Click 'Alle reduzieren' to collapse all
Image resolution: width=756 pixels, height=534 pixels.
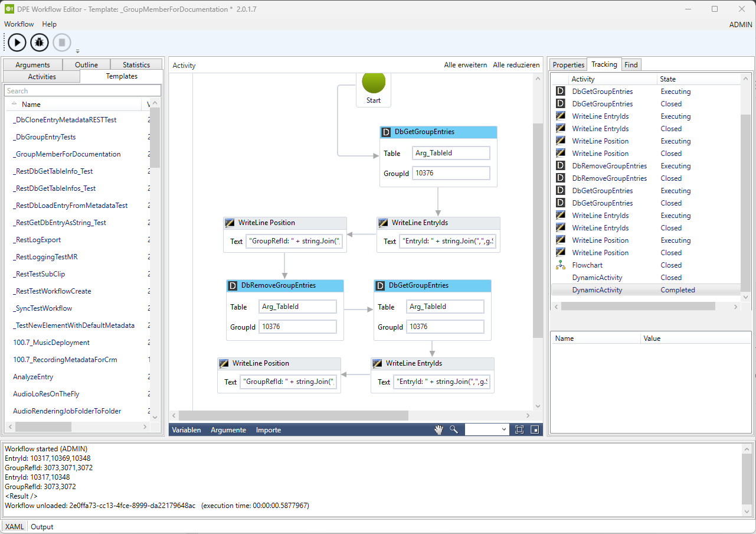(x=516, y=65)
